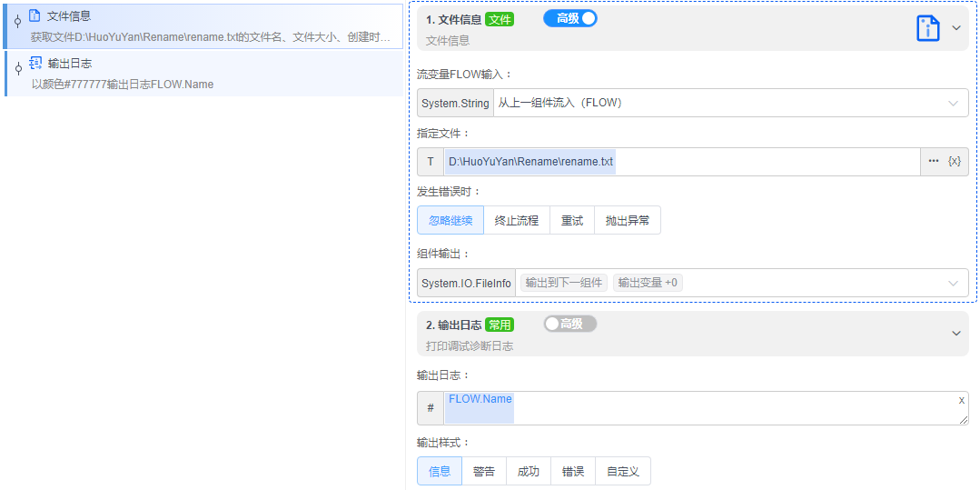Select 输出日志 step in the flow list
This screenshot has height=490, width=980.
coord(203,74)
